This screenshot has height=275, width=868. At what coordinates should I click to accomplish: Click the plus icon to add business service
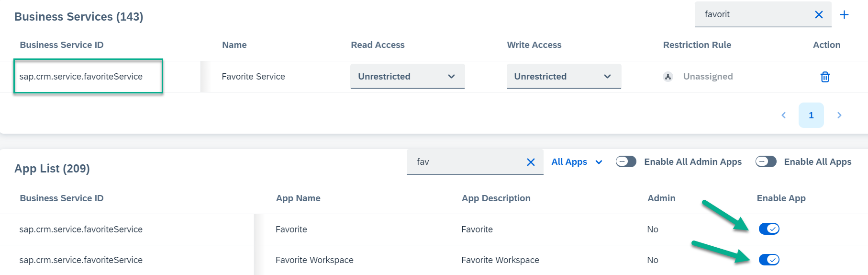[844, 14]
